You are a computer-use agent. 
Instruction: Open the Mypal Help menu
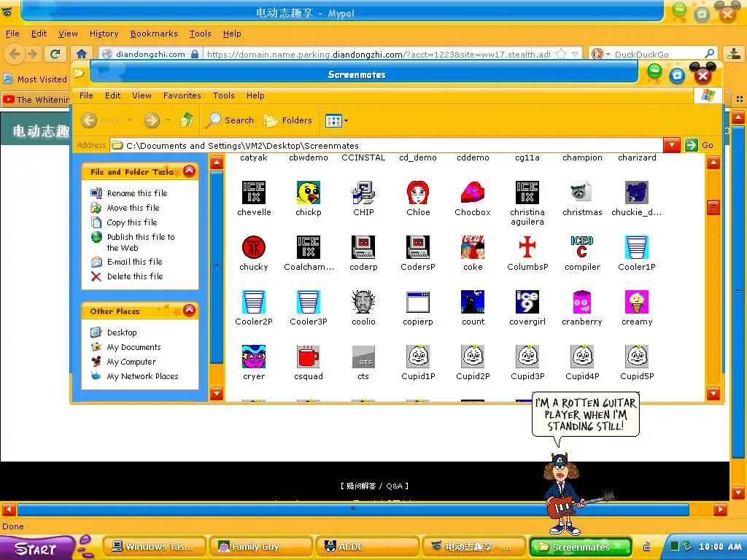tap(232, 34)
